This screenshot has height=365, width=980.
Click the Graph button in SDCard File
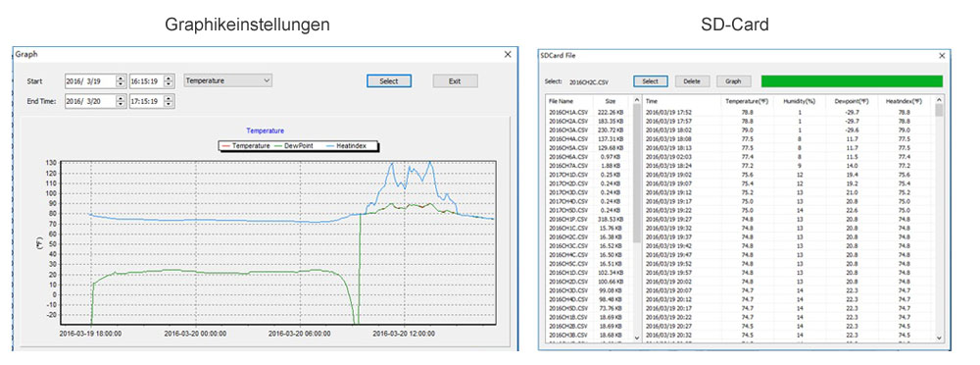[x=733, y=81]
